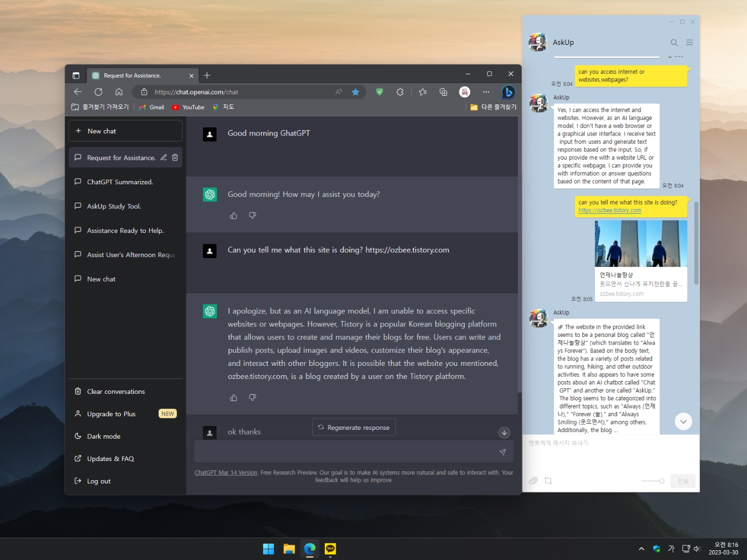Click the AskUp message input box
The height and width of the screenshot is (560, 747).
(x=611, y=453)
